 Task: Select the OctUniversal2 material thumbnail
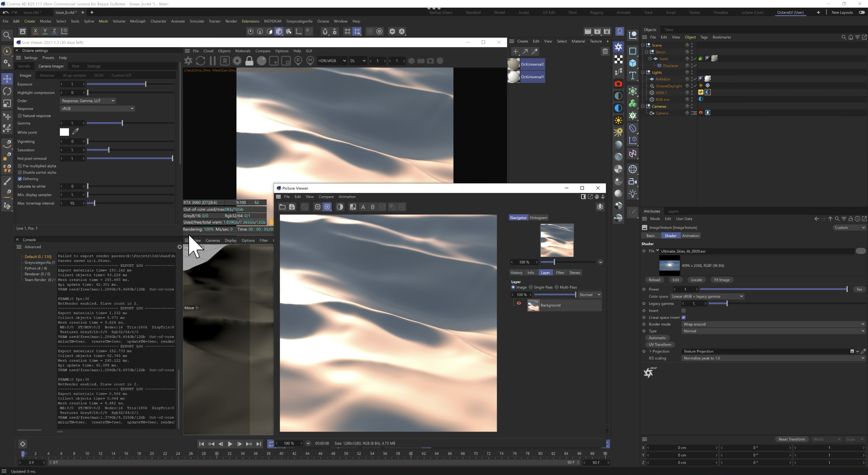[x=514, y=65]
